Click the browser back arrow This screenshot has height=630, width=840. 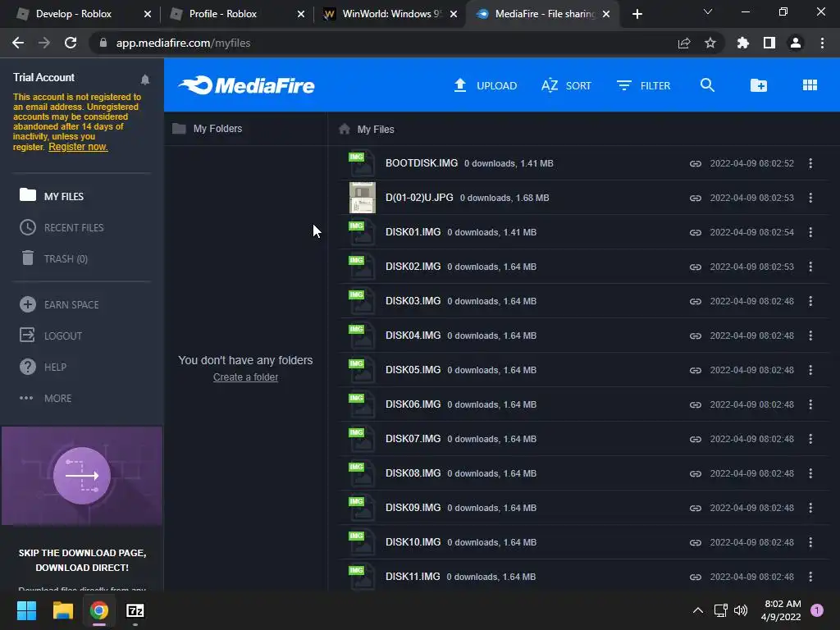[x=18, y=43]
